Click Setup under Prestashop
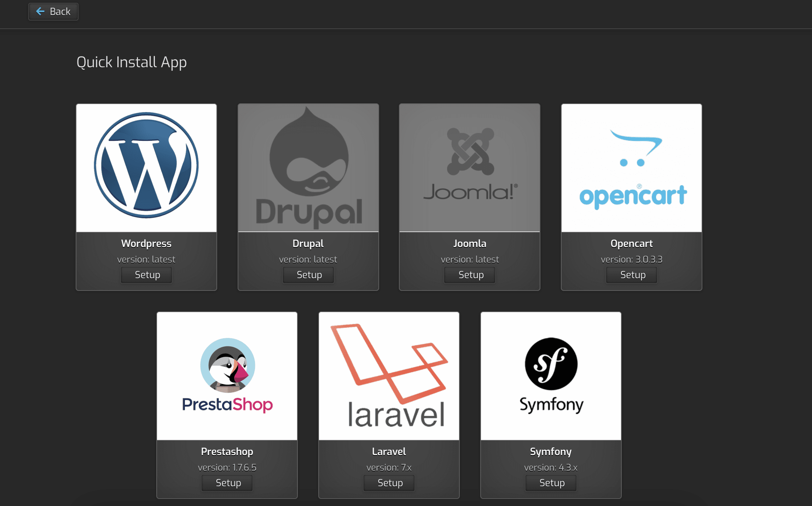 coord(227,483)
